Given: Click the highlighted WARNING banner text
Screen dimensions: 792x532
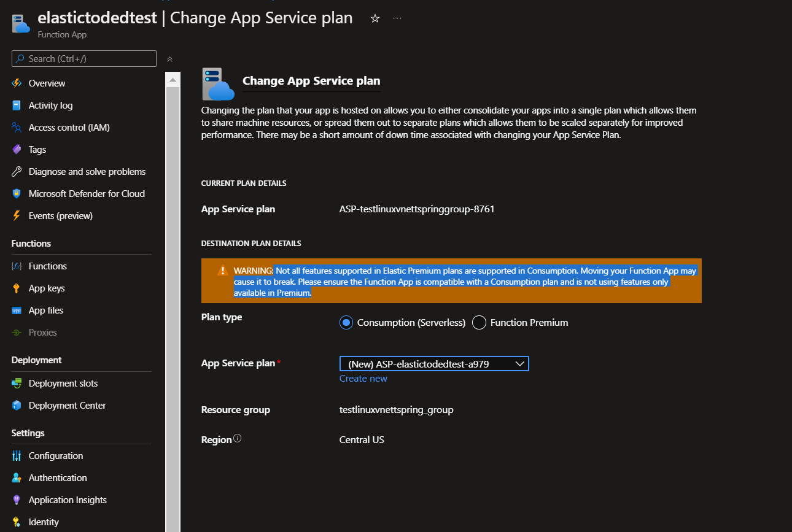Looking at the screenshot, I should 465,282.
